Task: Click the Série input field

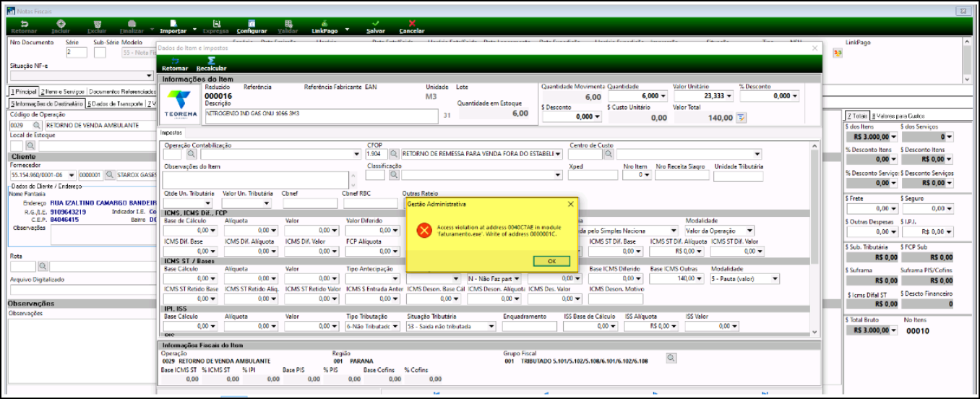Action: coord(77,53)
